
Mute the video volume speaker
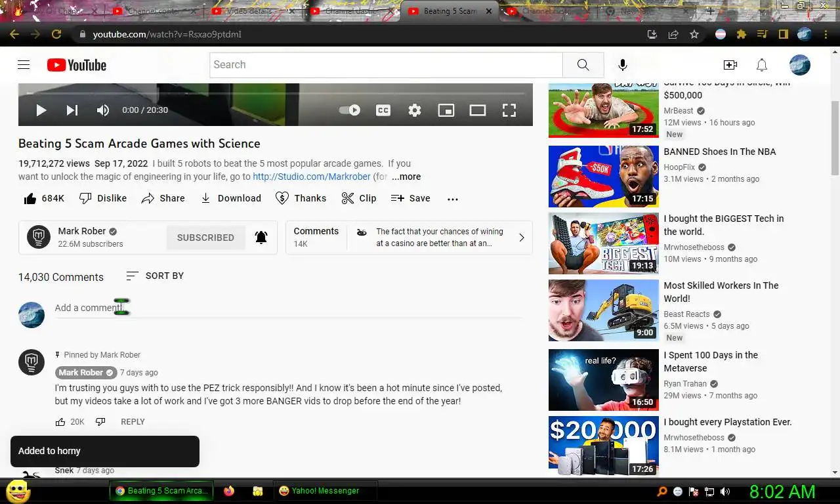tap(103, 110)
